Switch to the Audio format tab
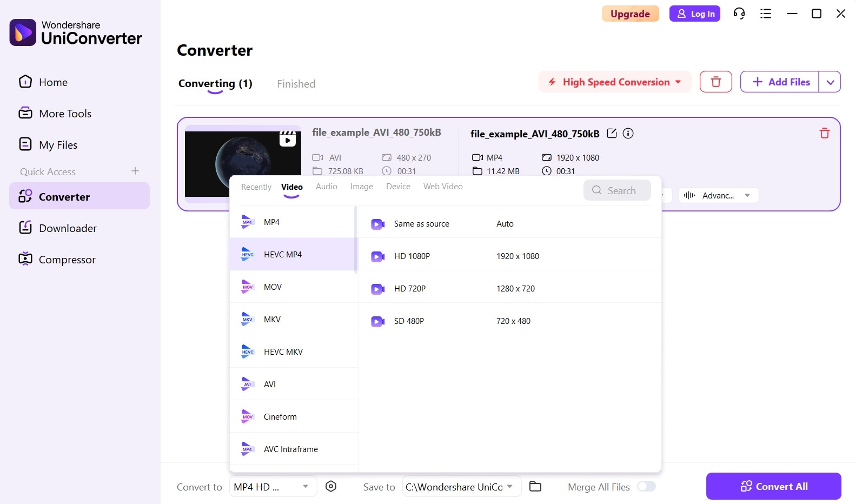The height and width of the screenshot is (504, 856). [x=327, y=187]
